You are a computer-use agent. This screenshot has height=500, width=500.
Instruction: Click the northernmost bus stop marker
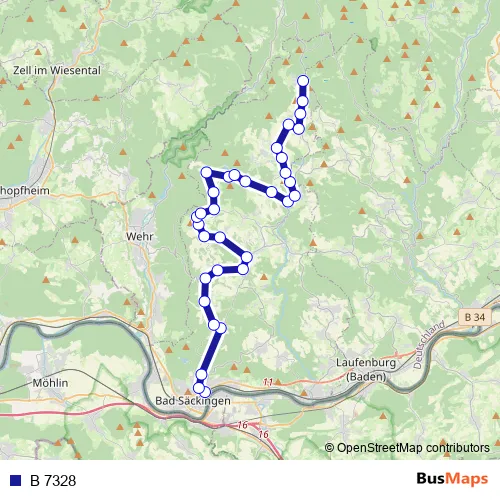tap(303, 81)
